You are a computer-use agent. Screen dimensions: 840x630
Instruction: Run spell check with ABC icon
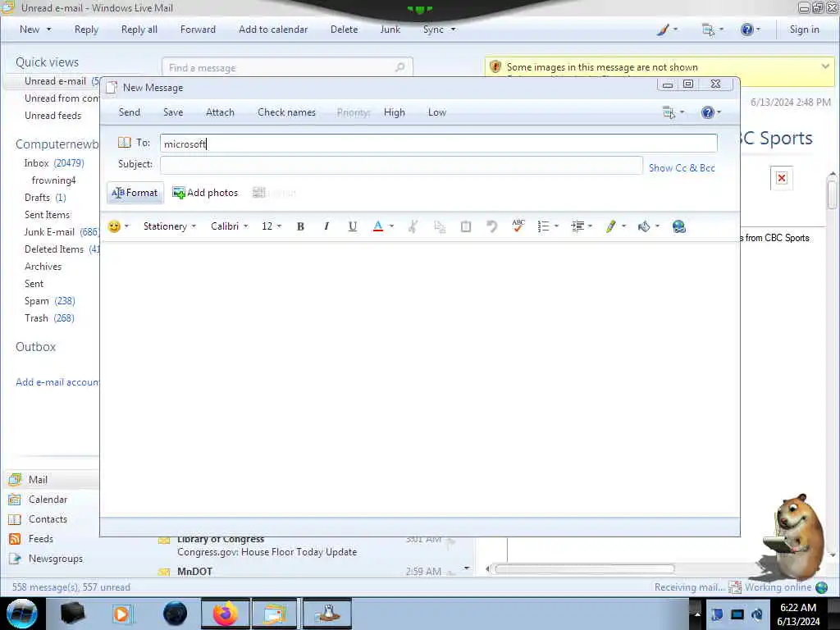pyautogui.click(x=518, y=226)
